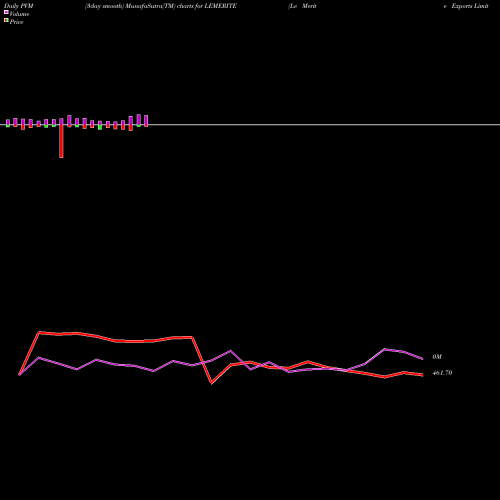Click the 'Exports Limit' text at top right

click(470, 6)
